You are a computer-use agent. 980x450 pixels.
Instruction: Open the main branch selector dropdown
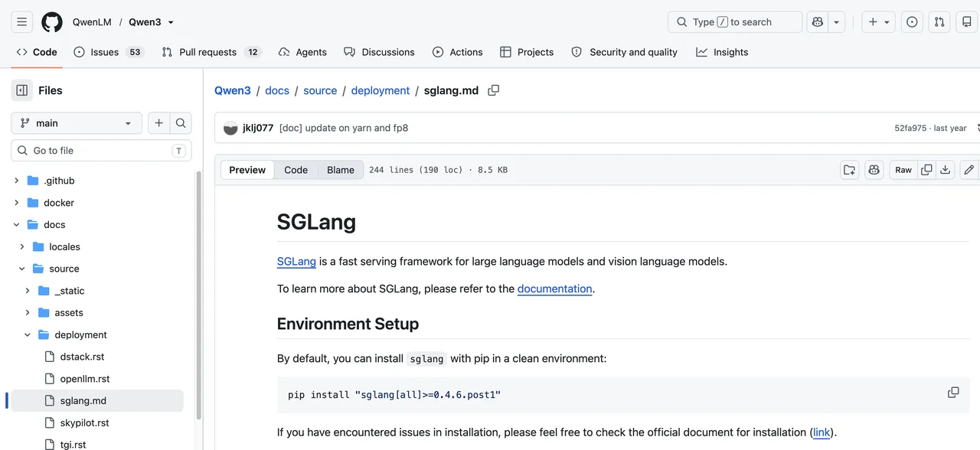coord(77,123)
